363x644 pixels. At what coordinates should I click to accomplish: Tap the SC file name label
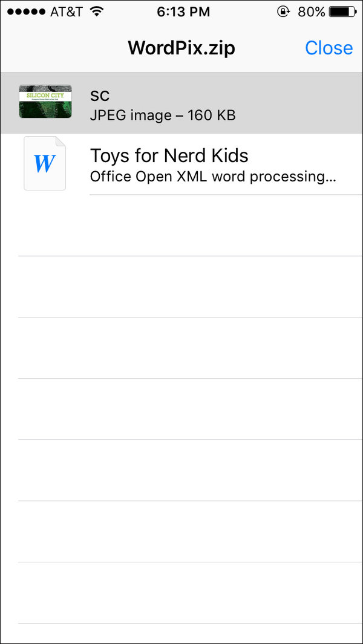tap(100, 96)
